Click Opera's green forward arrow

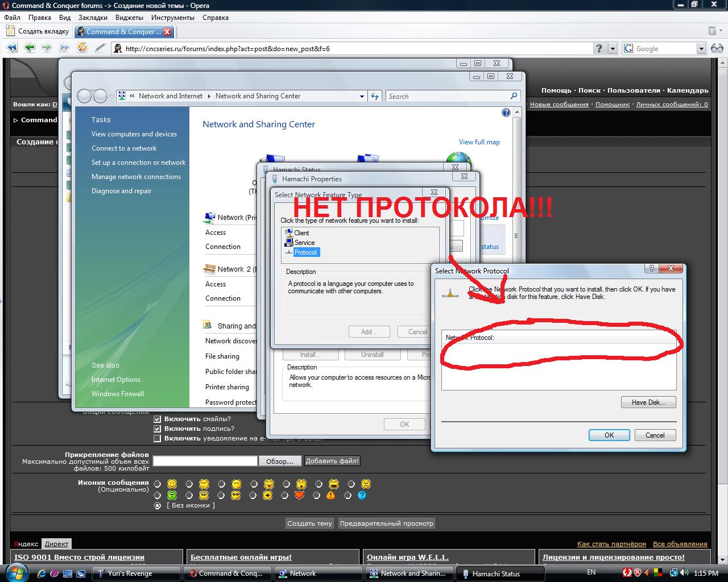tap(47, 48)
